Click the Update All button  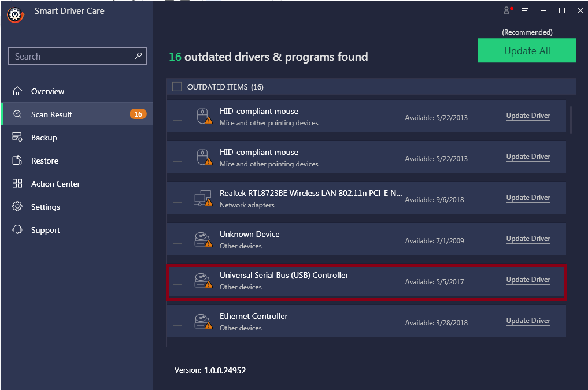pyautogui.click(x=527, y=50)
